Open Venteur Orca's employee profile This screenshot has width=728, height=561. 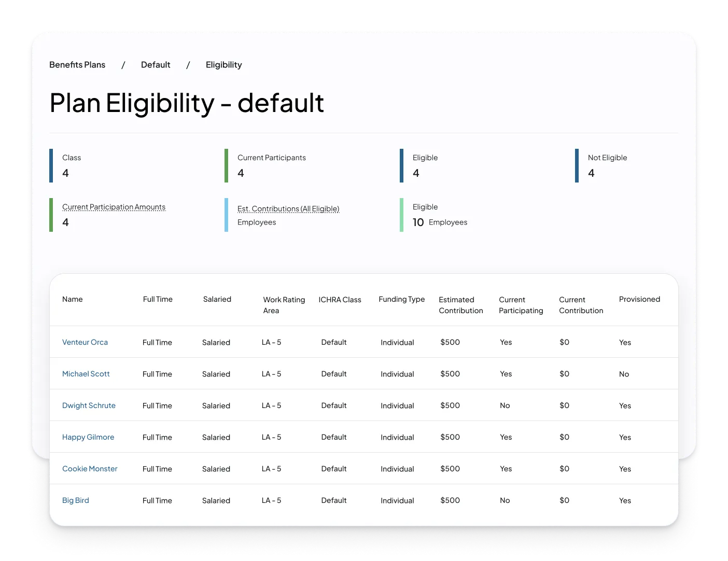coord(85,342)
